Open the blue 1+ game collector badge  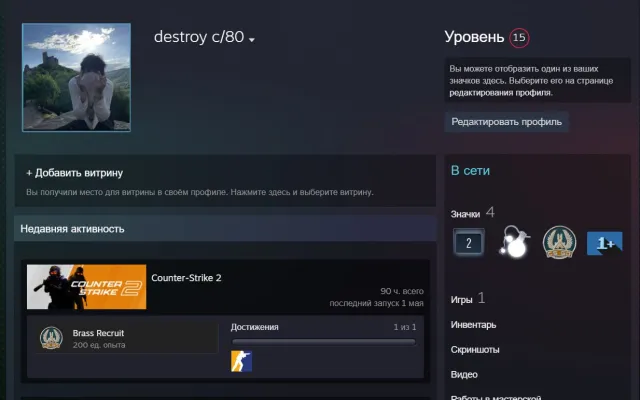604,243
